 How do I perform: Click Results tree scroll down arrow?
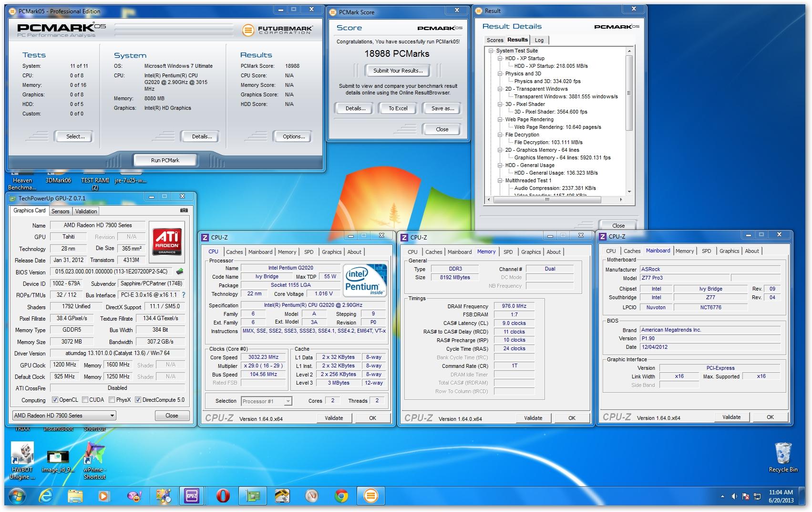[629, 192]
